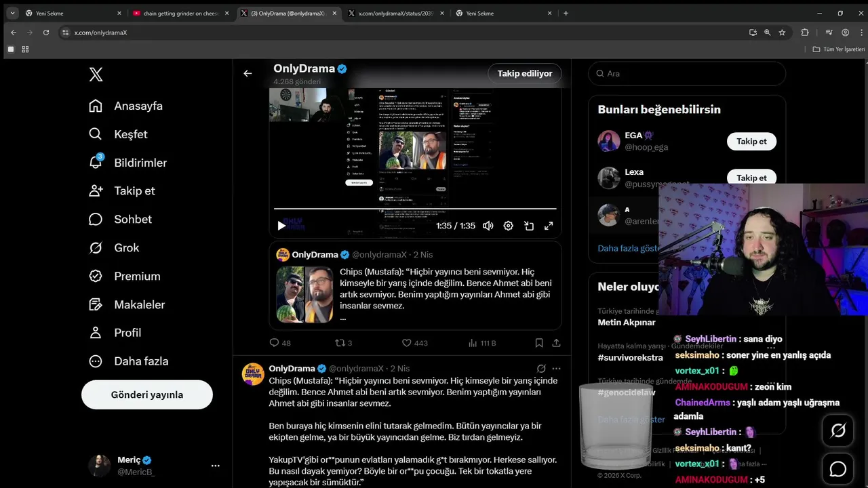Click Gönderi yayınla button
Screen dimensions: 868x488
147,394
